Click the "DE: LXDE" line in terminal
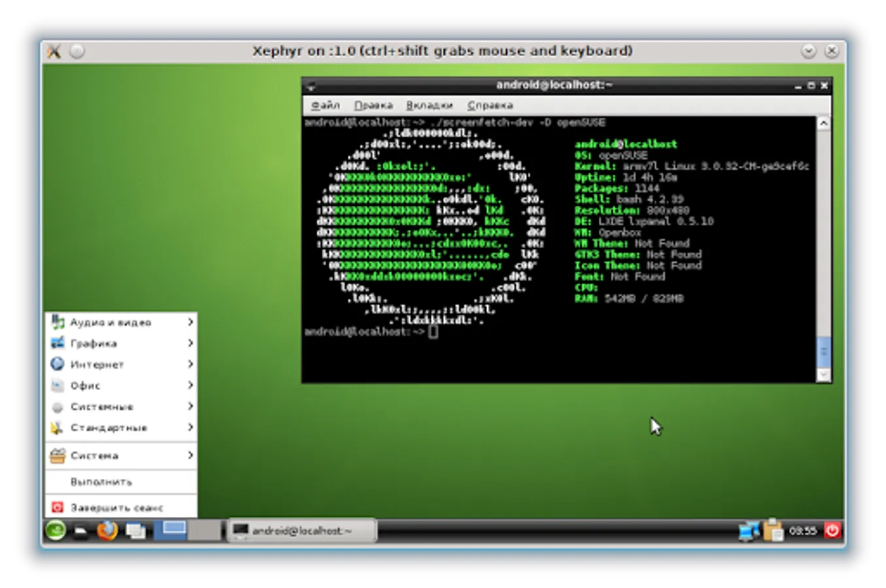The image size is (886, 588). [643, 221]
